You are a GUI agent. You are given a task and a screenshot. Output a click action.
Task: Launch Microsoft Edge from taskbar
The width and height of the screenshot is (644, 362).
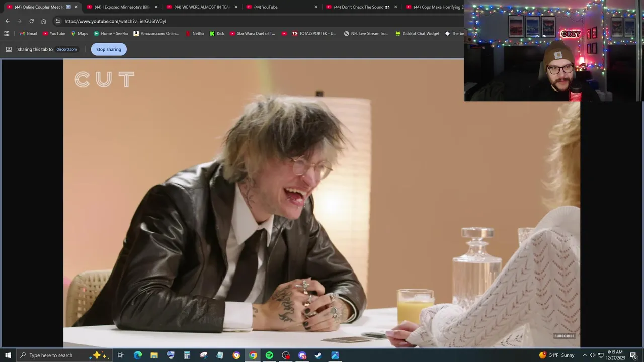(x=138, y=355)
